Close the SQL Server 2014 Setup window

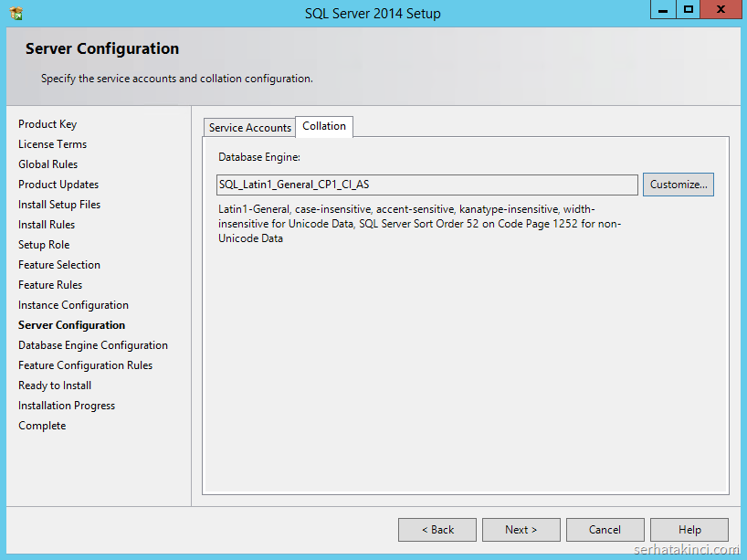[x=721, y=10]
